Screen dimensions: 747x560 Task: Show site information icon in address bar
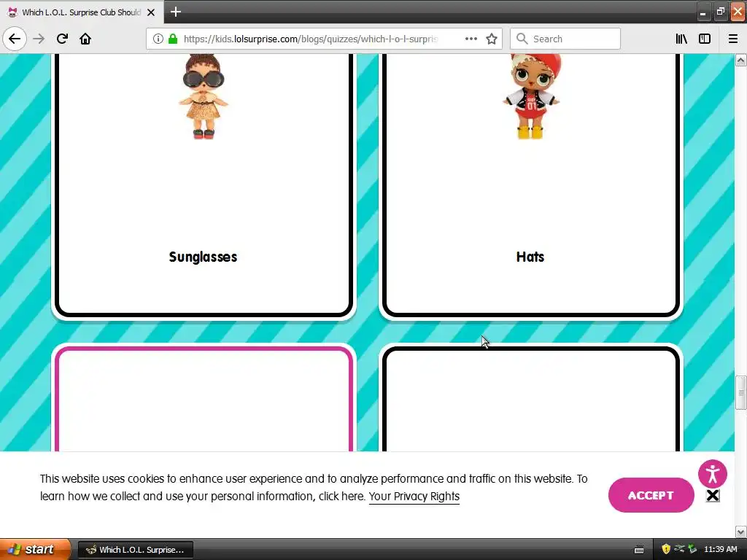(158, 39)
